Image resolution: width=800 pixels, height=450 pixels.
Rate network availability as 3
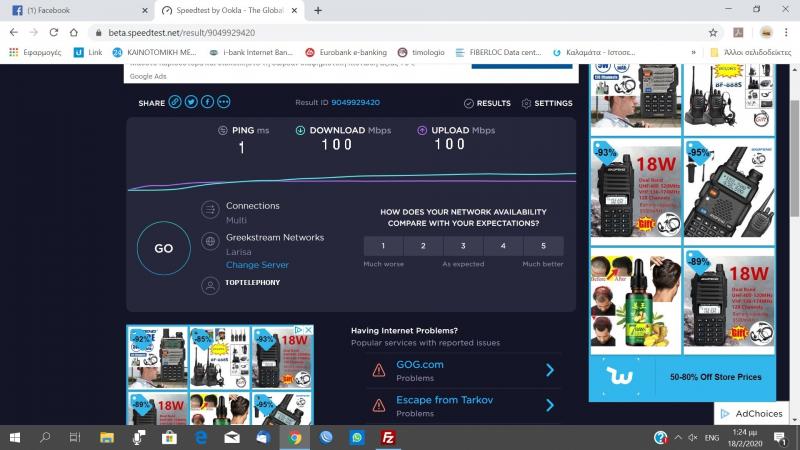coord(463,246)
